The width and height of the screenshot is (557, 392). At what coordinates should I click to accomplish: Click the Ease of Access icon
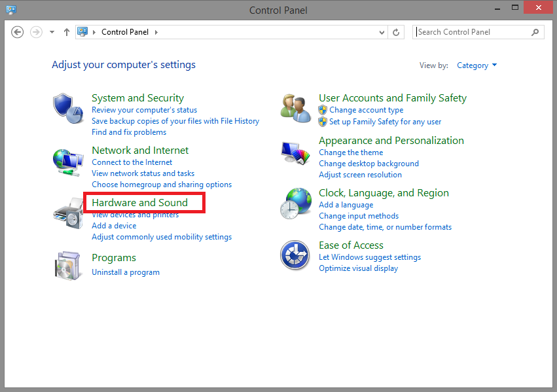295,255
